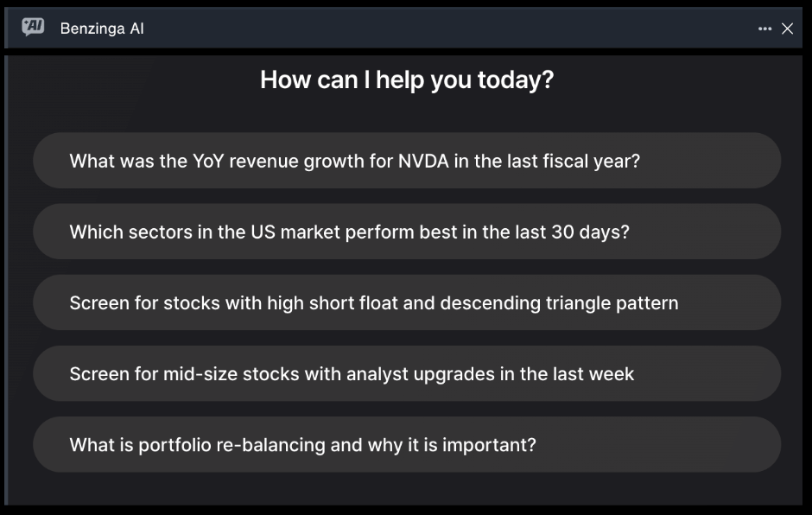
Task: Click the "Benzinga AI" title label
Action: (x=102, y=29)
